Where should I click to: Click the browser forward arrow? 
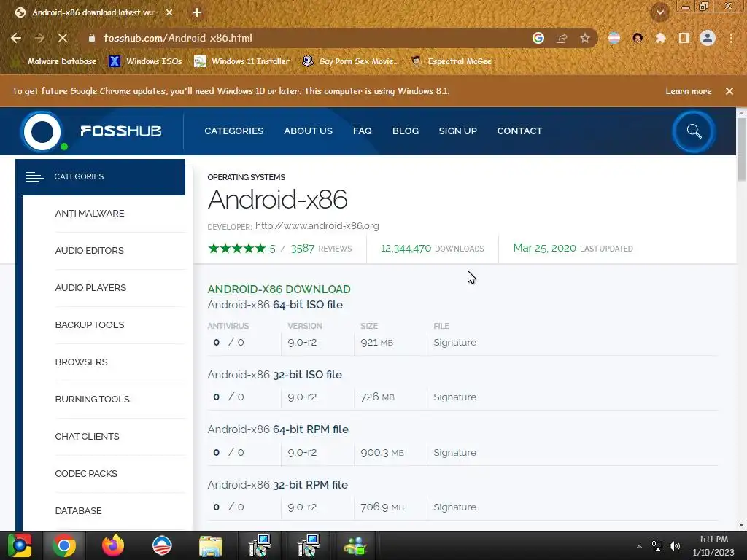click(x=39, y=38)
